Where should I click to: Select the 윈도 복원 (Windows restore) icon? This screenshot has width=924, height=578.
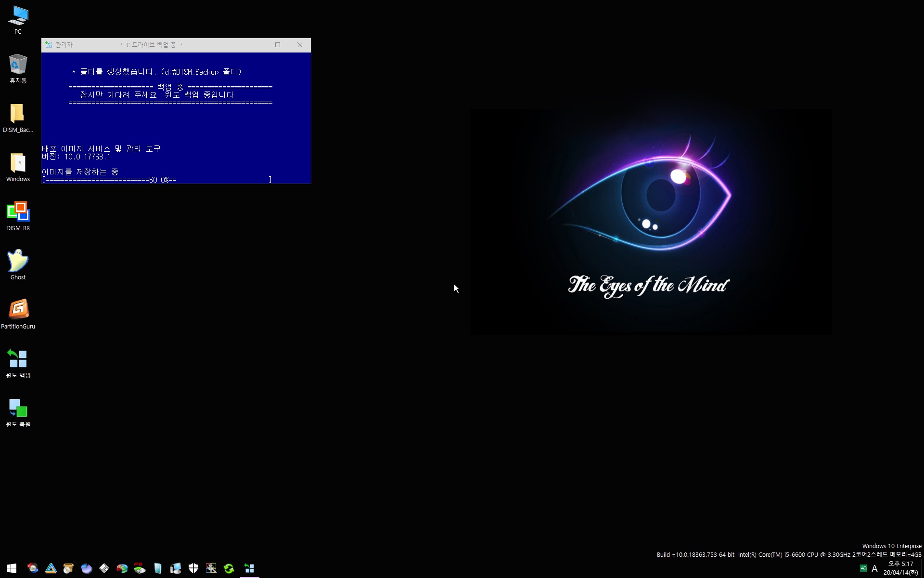[18, 412]
